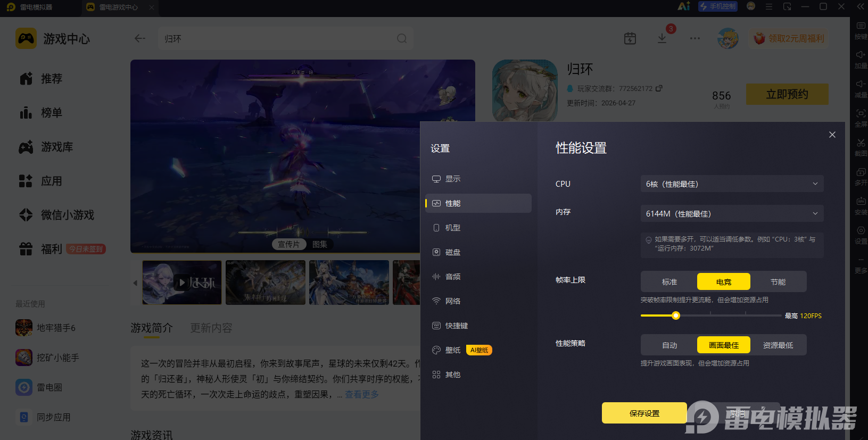Open 性能 settings section
The height and width of the screenshot is (440, 868).
(478, 203)
